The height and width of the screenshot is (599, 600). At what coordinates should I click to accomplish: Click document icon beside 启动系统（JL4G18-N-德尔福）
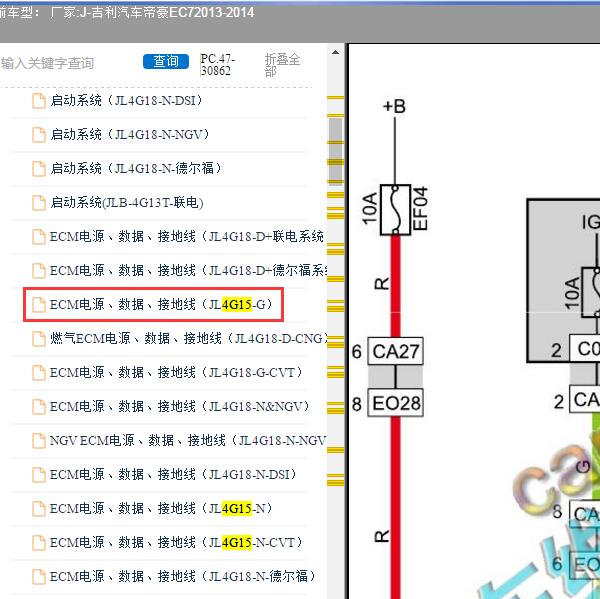click(x=39, y=169)
